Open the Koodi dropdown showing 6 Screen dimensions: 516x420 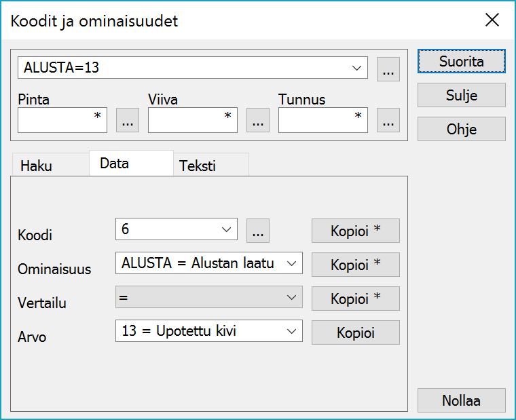[227, 229]
